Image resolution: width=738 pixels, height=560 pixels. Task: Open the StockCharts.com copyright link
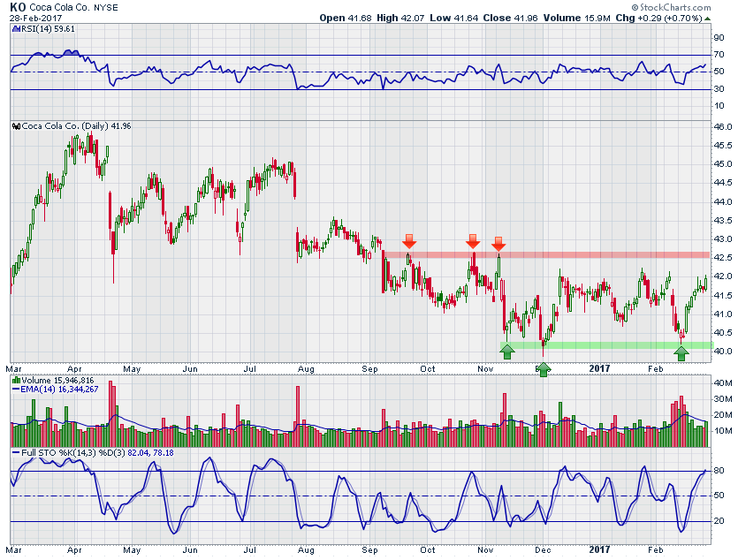pyautogui.click(x=671, y=7)
